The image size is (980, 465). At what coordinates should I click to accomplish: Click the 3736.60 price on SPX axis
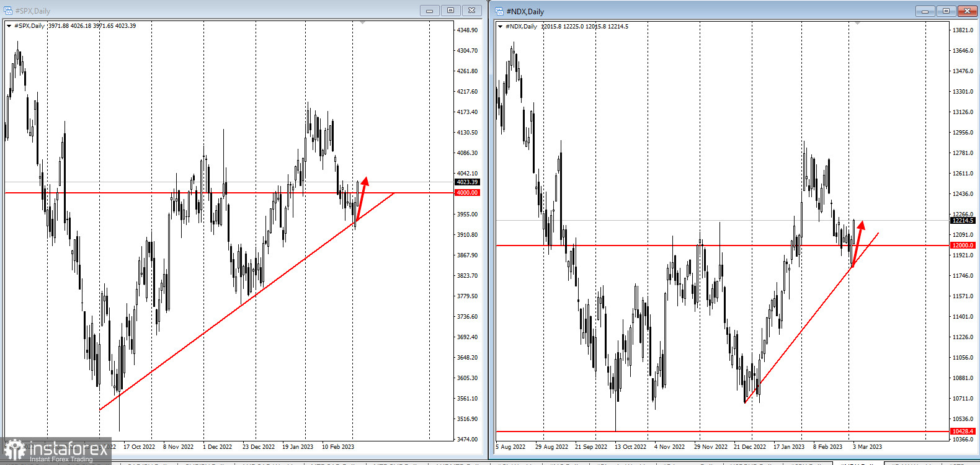pos(467,317)
